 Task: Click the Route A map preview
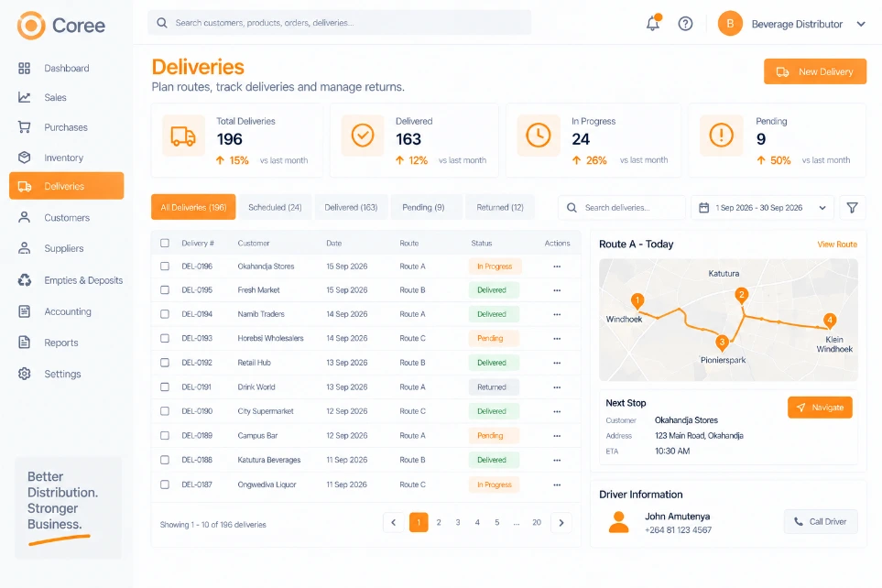click(x=728, y=320)
